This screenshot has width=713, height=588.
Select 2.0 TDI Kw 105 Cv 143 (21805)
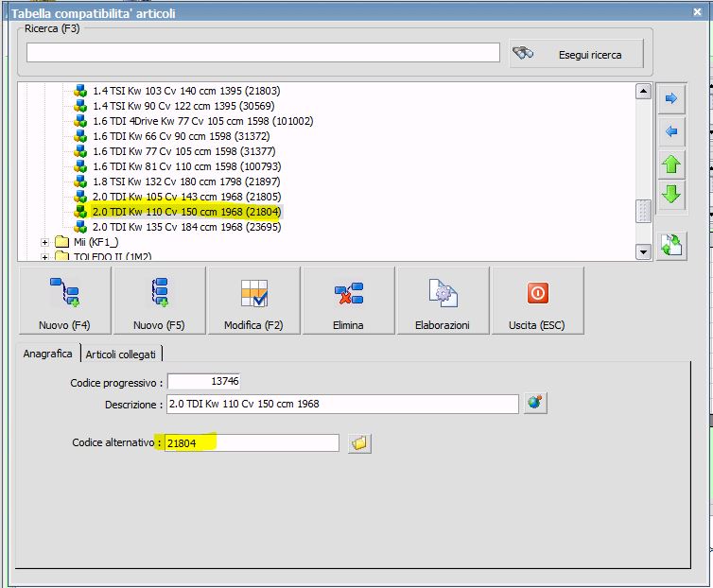click(187, 197)
